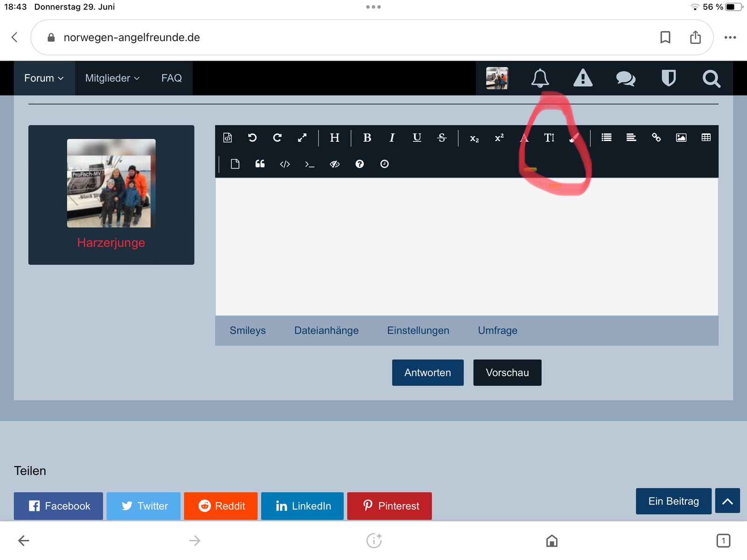Insert a quote block
This screenshot has height=560, width=747.
coord(260,164)
